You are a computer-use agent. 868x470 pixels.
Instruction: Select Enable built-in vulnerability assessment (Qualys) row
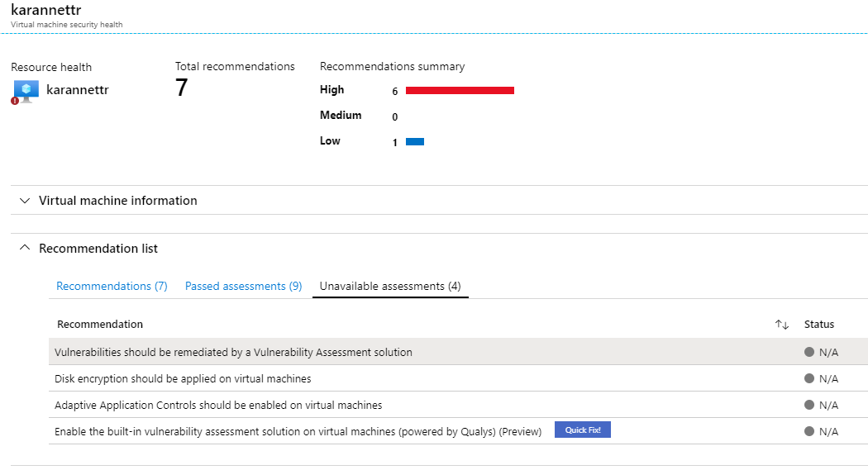[298, 431]
